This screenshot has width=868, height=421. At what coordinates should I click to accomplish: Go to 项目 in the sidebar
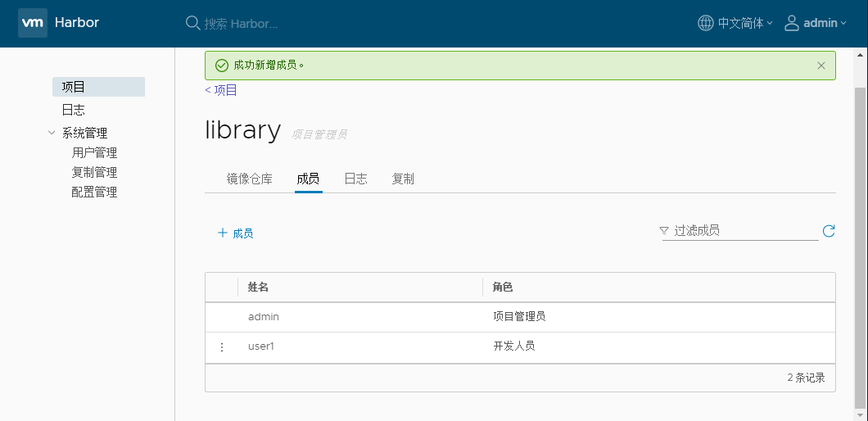[x=98, y=87]
